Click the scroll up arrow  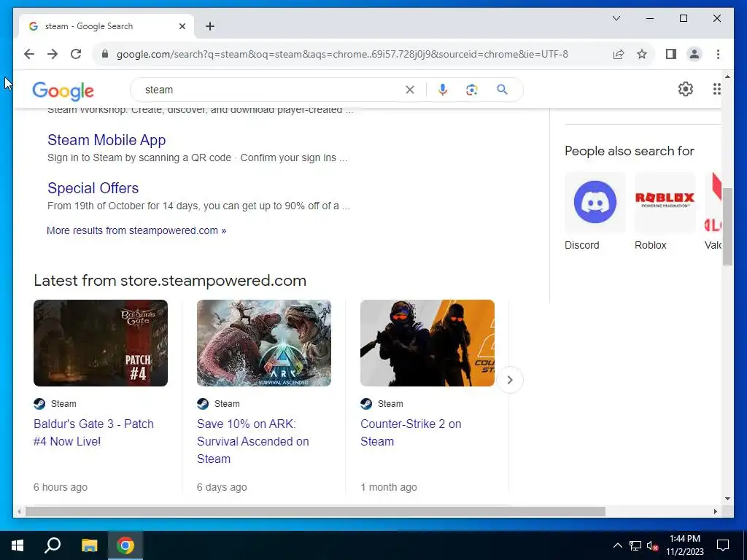(727, 76)
